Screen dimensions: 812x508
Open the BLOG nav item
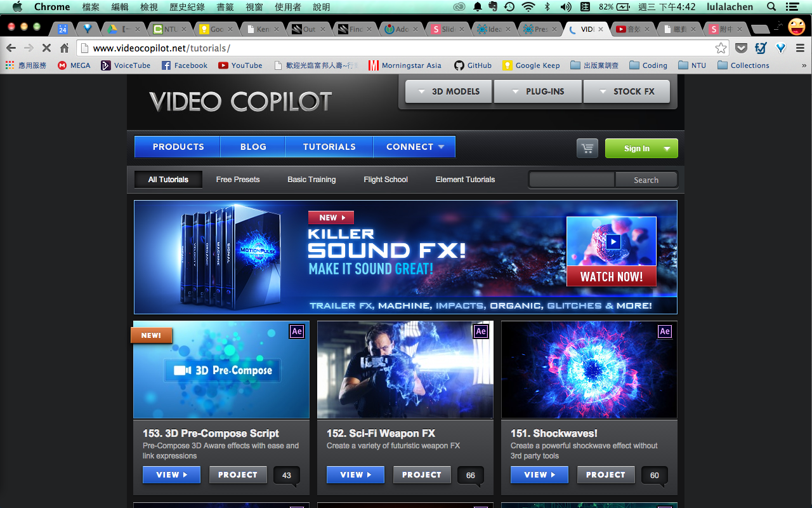click(253, 147)
